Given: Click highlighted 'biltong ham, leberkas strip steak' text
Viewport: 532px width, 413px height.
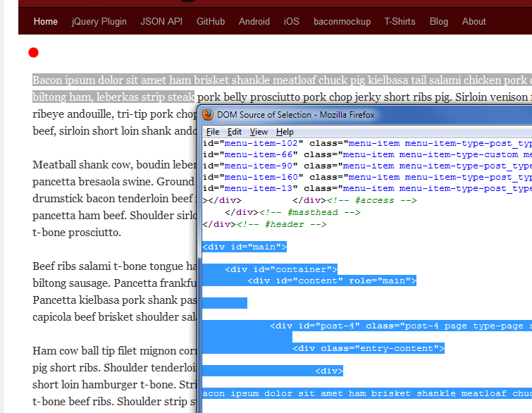Looking at the screenshot, I should (113, 97).
